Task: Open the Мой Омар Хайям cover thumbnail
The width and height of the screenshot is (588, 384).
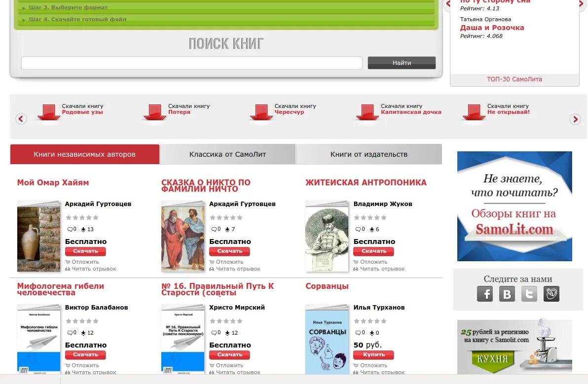Action: point(38,236)
